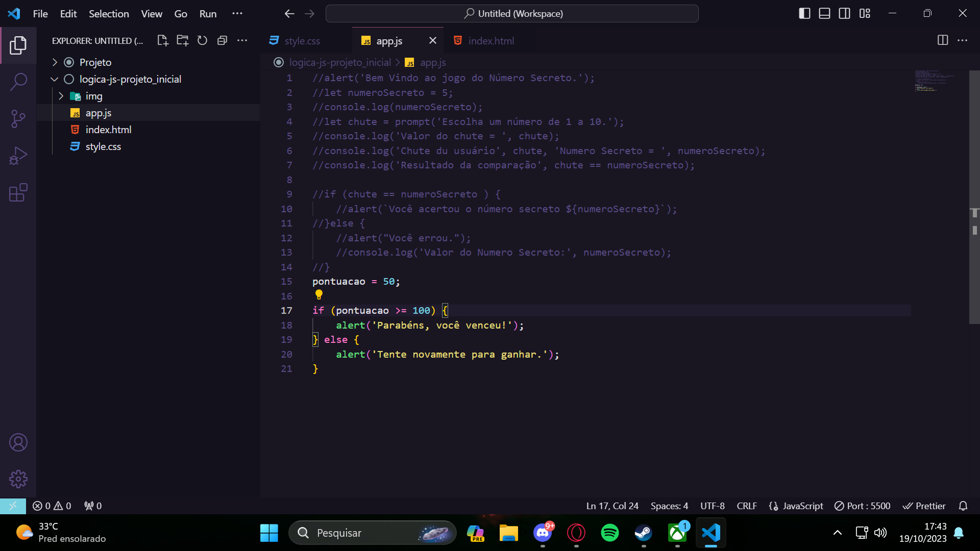Open Windows Start menu
Image resolution: width=980 pixels, height=551 pixels.
click(269, 533)
